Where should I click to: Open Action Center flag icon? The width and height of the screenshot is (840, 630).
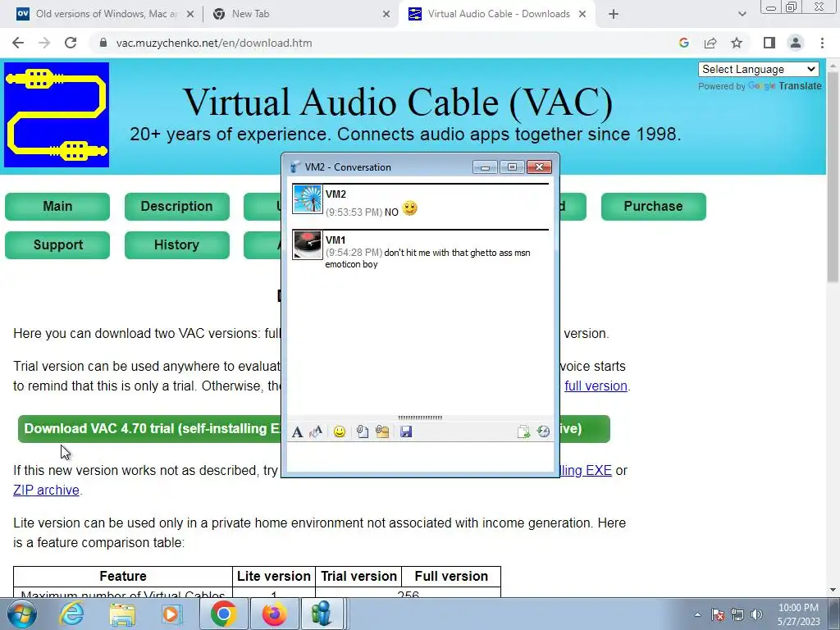point(718,614)
